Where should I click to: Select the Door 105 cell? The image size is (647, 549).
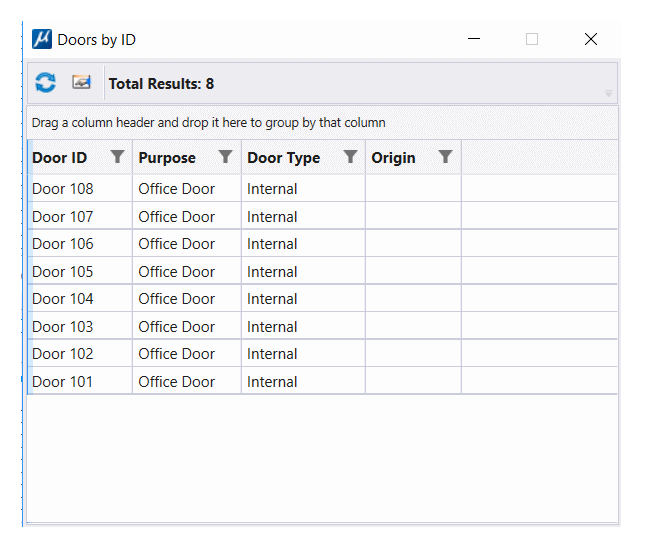point(62,272)
